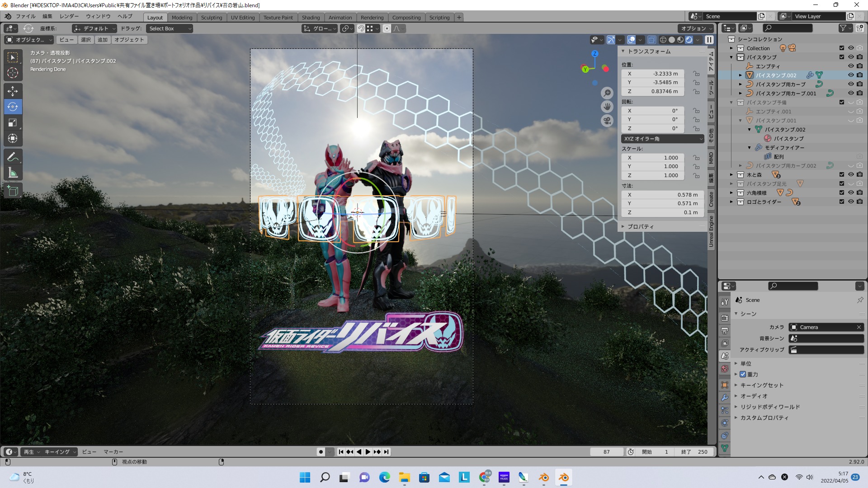Open the Render properties tab icon
Image resolution: width=868 pixels, height=488 pixels.
pos(725,318)
